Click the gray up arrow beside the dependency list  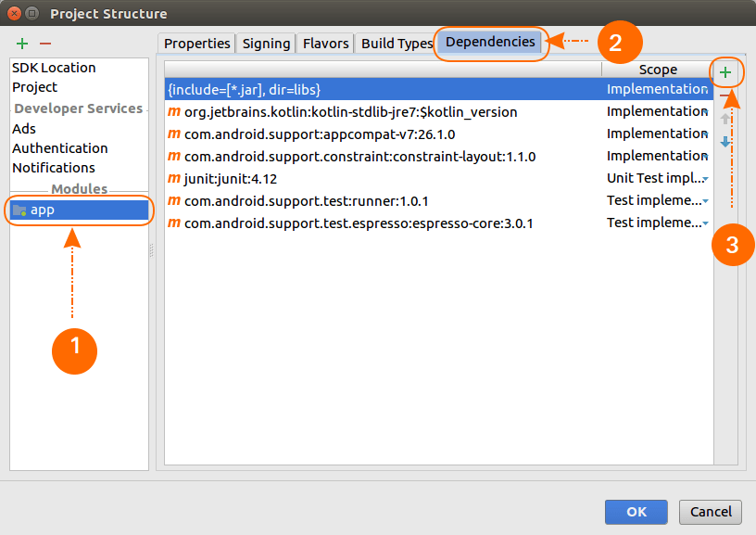726,118
